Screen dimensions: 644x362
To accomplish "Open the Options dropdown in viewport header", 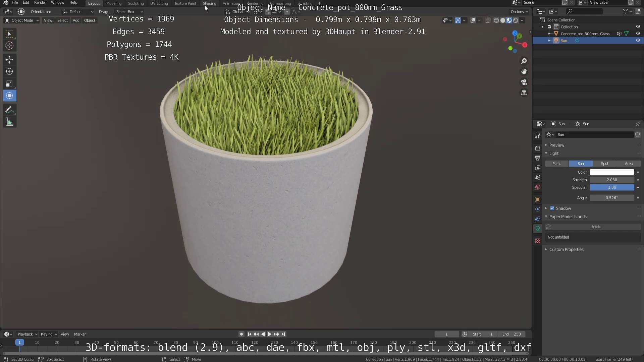I will point(520,12).
